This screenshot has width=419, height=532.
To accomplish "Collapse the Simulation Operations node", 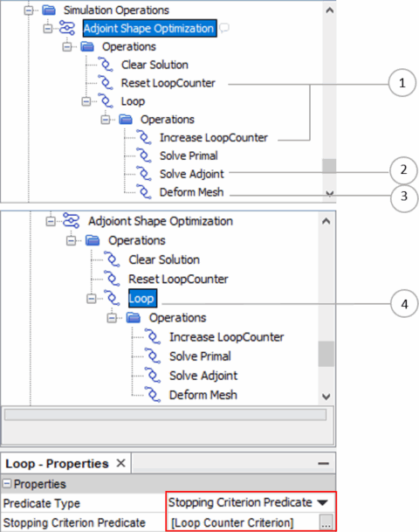I will (29, 10).
